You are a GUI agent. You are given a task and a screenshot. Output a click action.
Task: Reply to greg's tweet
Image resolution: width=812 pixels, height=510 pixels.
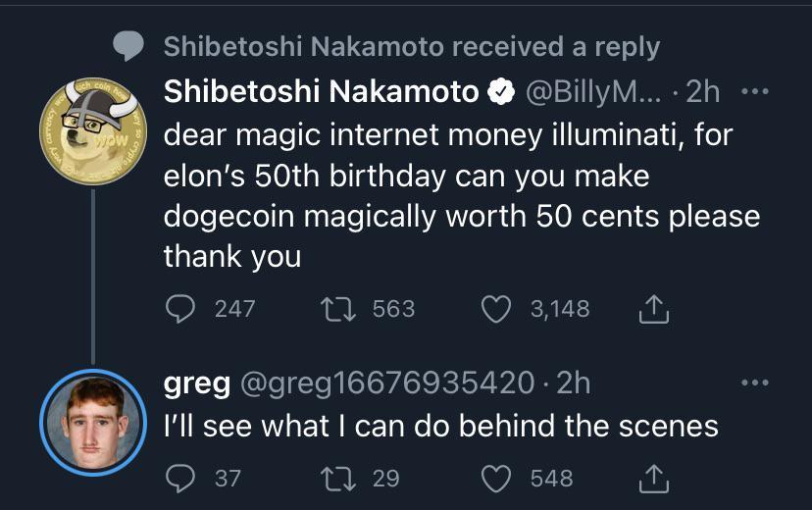point(179,479)
